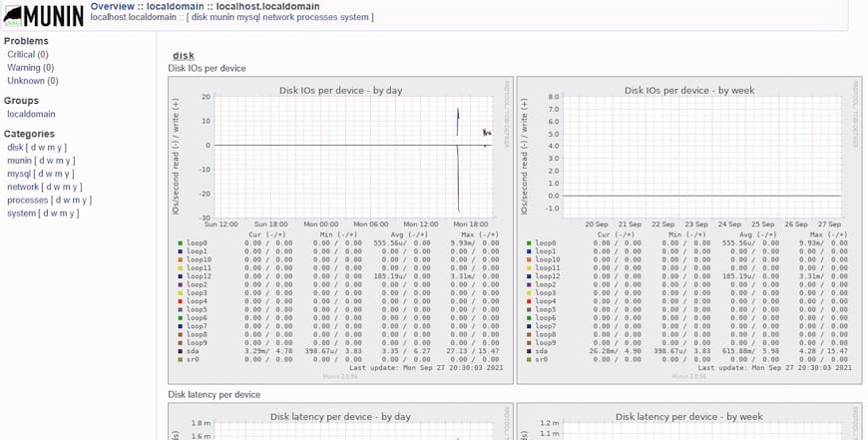Image resolution: width=868 pixels, height=440 pixels.
Task: Open the Disk latency per device by day graph
Action: [x=340, y=422]
